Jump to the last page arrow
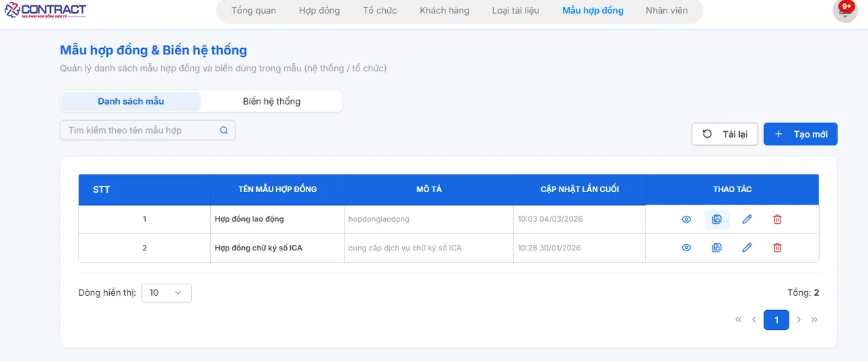 coord(814,320)
